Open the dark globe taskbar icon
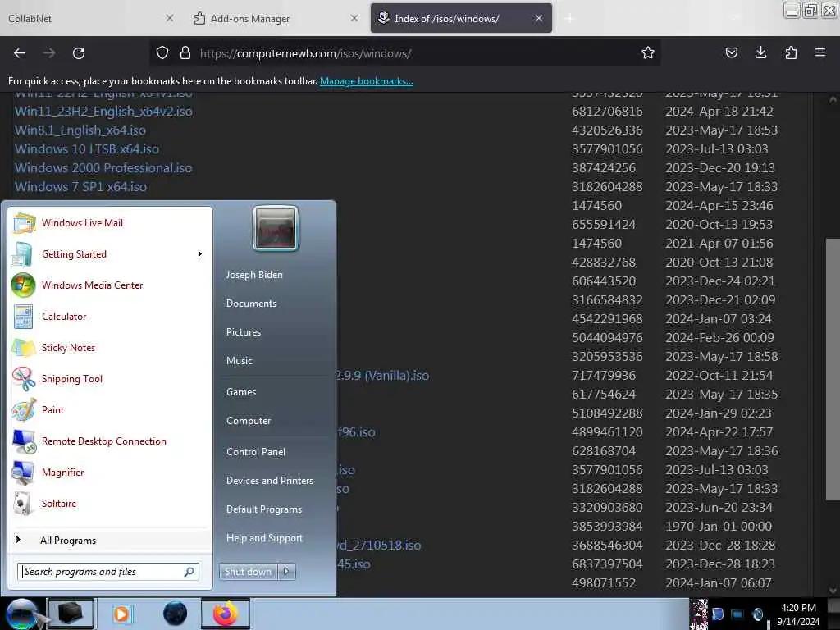 point(176,614)
